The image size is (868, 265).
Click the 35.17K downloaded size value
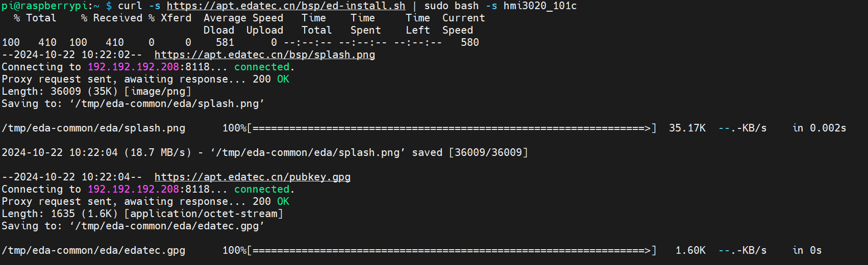(x=687, y=128)
